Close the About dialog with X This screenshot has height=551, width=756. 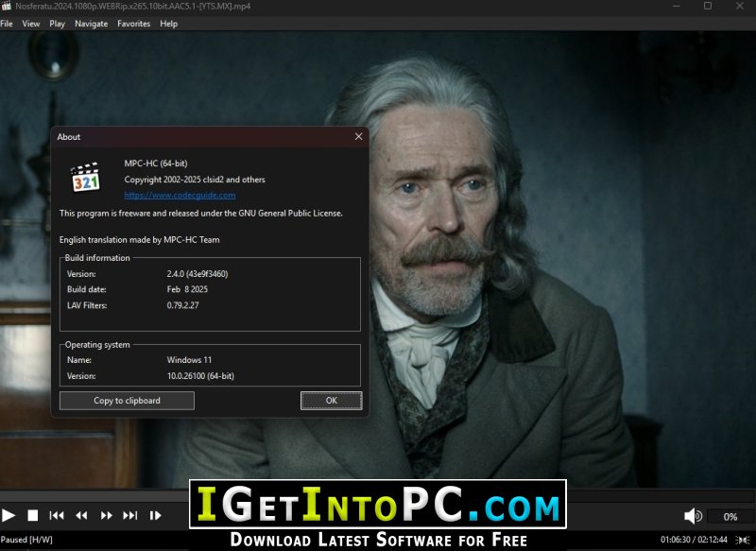click(x=359, y=136)
